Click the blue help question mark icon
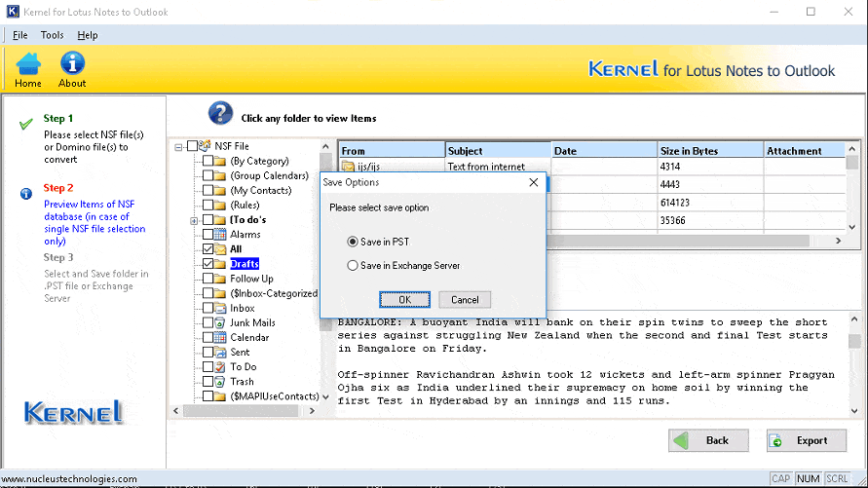The height and width of the screenshot is (488, 868). [x=220, y=113]
